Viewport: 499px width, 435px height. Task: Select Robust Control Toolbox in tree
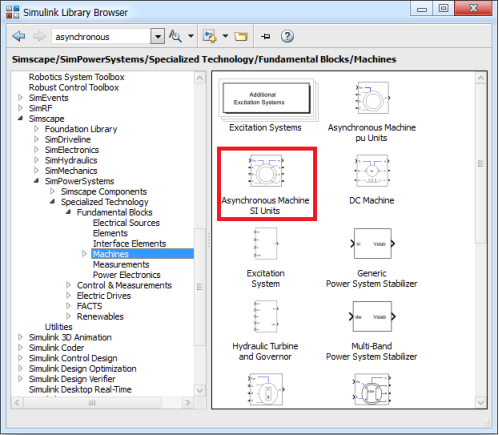pos(74,87)
